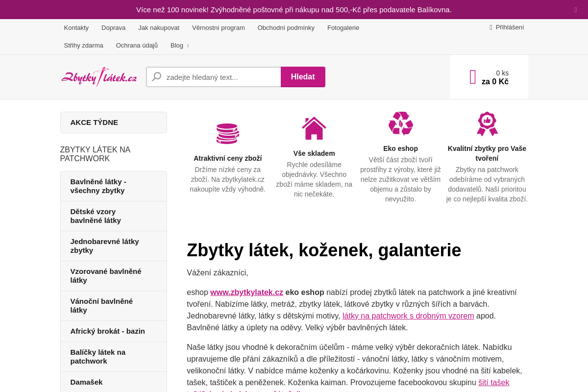Click the login user icon
This screenshot has height=392, width=588.
point(491,27)
